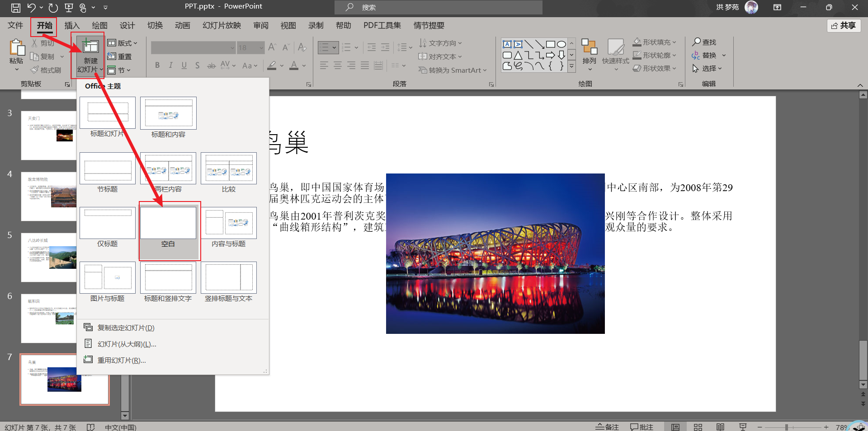Click the search (搜索) box in title bar
This screenshot has height=431, width=868.
[x=439, y=7]
